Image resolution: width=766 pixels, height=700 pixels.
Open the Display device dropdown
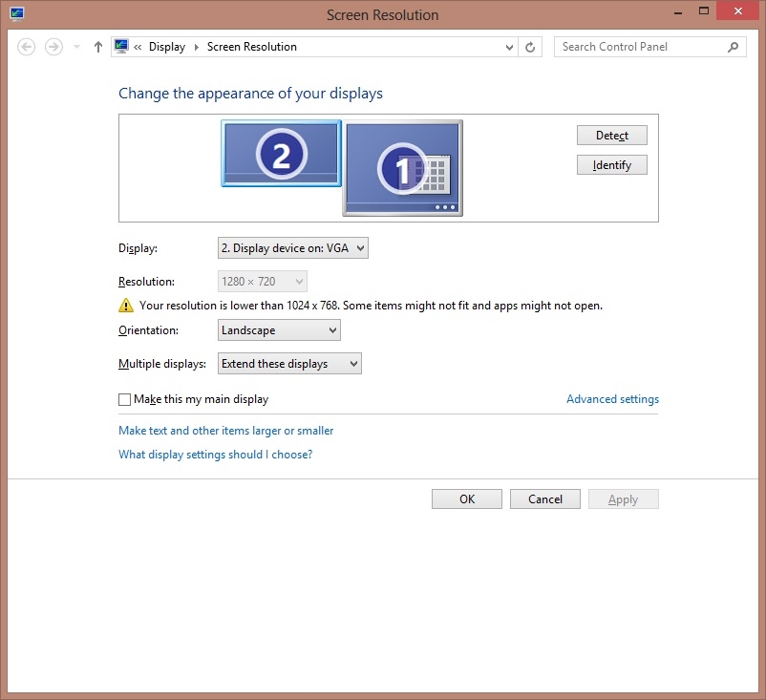point(292,248)
